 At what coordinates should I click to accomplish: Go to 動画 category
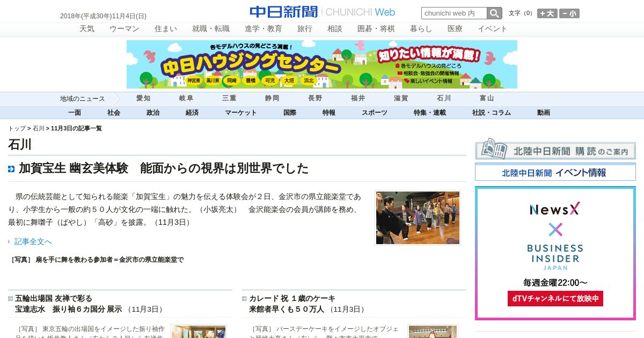[544, 113]
